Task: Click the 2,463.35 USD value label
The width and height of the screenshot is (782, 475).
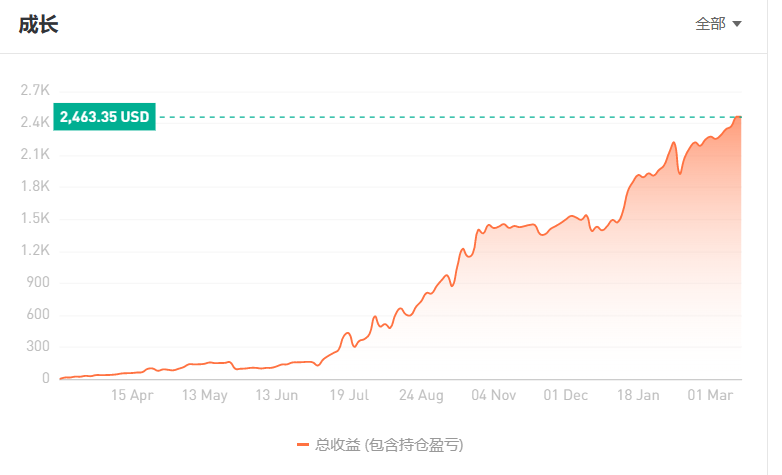Action: (x=104, y=117)
